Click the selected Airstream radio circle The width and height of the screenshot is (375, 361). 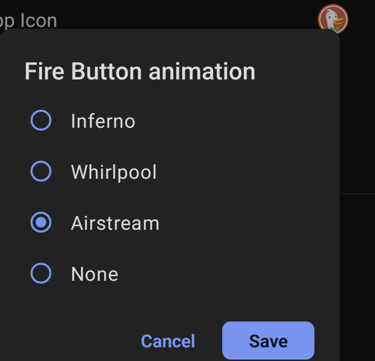[x=41, y=222]
